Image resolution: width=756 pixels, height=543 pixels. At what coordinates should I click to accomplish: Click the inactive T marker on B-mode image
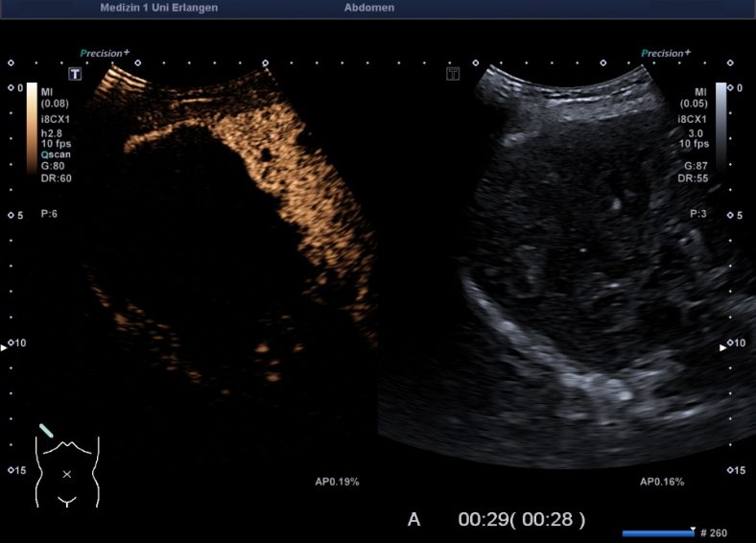coord(454,74)
